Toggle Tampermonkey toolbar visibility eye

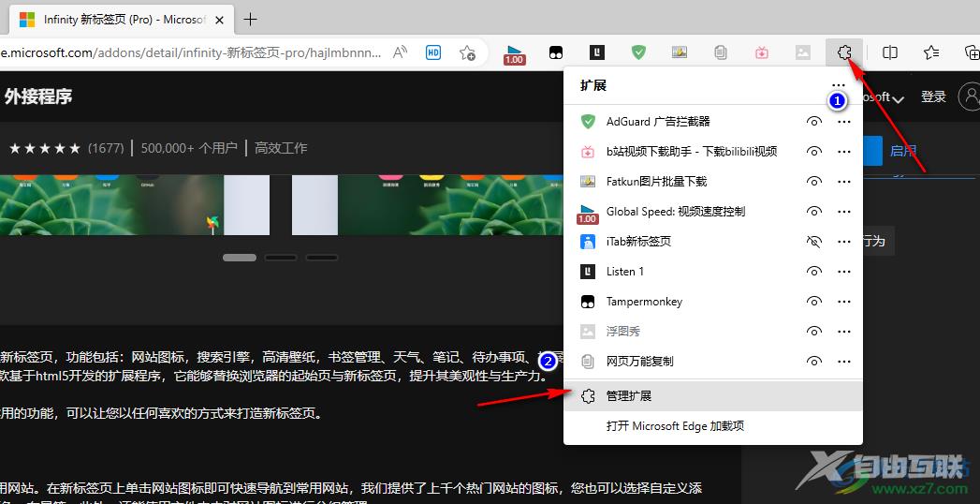pyautogui.click(x=813, y=302)
